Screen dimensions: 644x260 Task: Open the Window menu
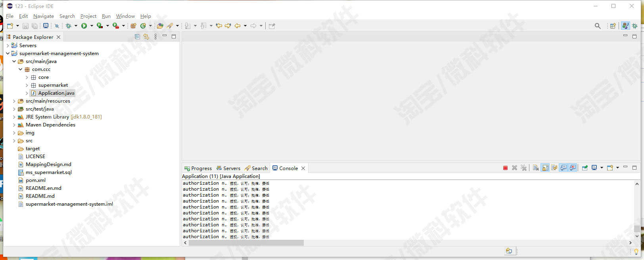click(125, 16)
